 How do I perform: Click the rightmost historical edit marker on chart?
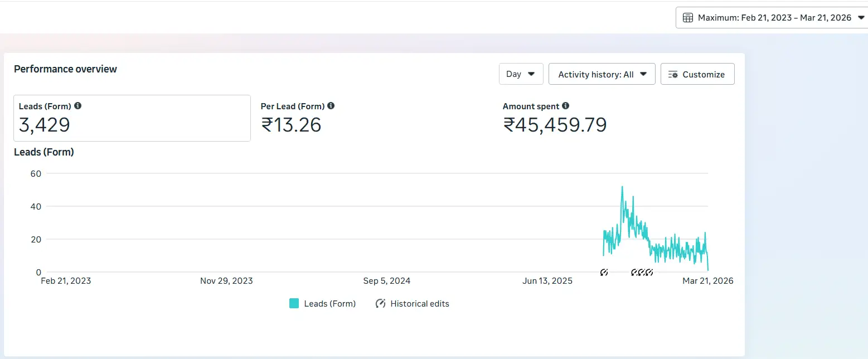[x=649, y=273]
